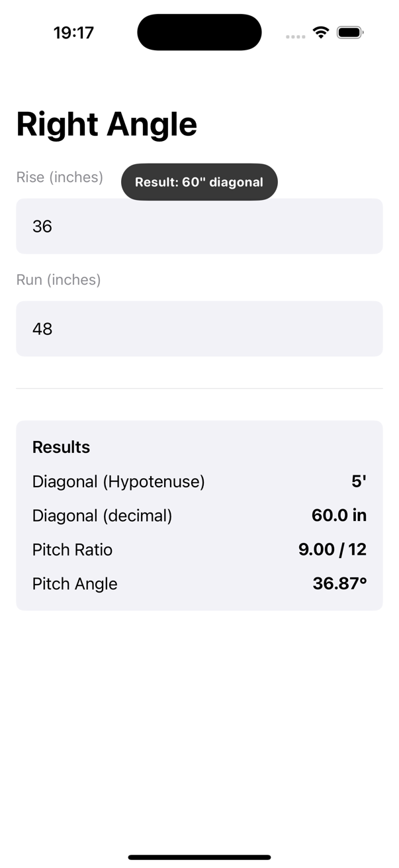Tap the Rise (inches) label
This screenshot has width=399, height=868.
(x=60, y=177)
